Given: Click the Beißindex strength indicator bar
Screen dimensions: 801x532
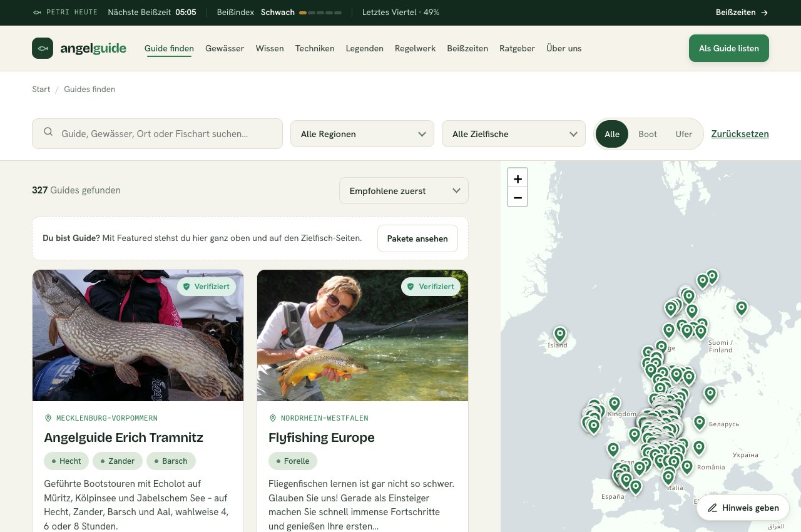Looking at the screenshot, I should 320,13.
